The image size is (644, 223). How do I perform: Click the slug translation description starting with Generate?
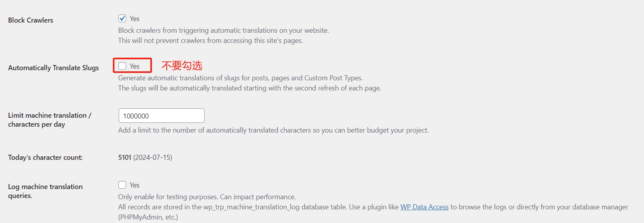click(x=240, y=78)
